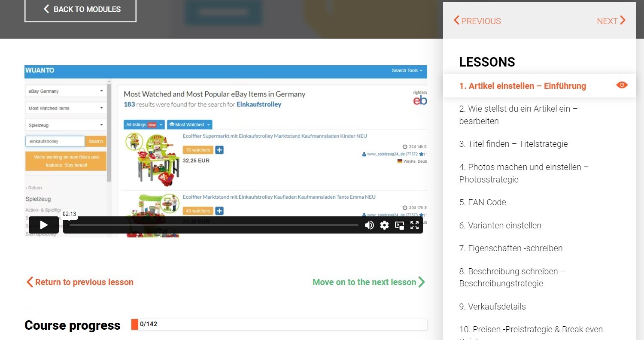Click the plus icon beside 45 watchers

(x=219, y=211)
